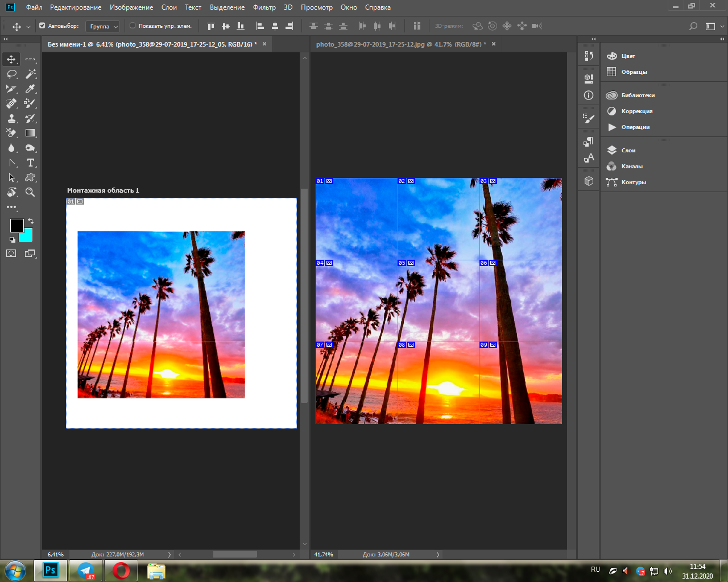Expand the tools panel double-arrow

tap(6, 39)
